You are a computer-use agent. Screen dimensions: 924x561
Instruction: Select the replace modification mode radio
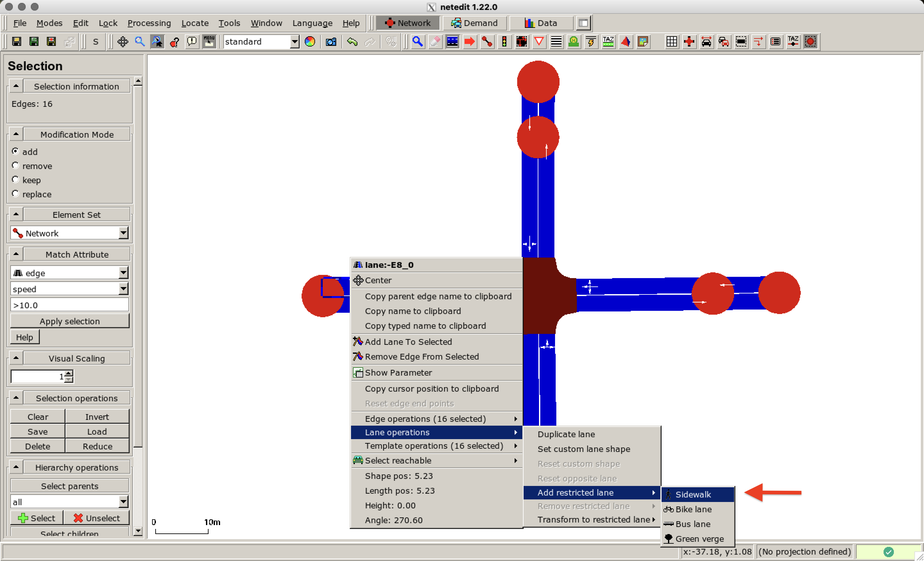point(15,194)
